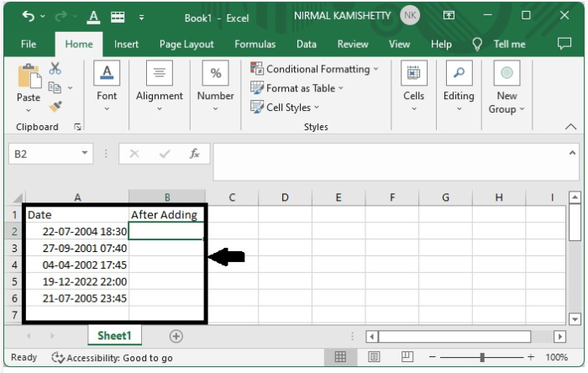Expand the formula bar
The height and width of the screenshot is (373, 588).
[572, 153]
